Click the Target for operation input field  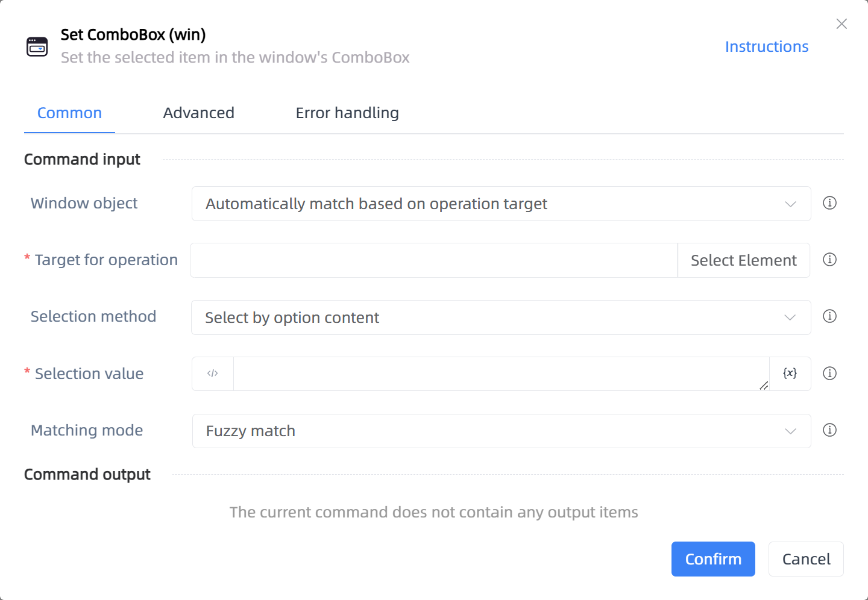click(x=434, y=260)
